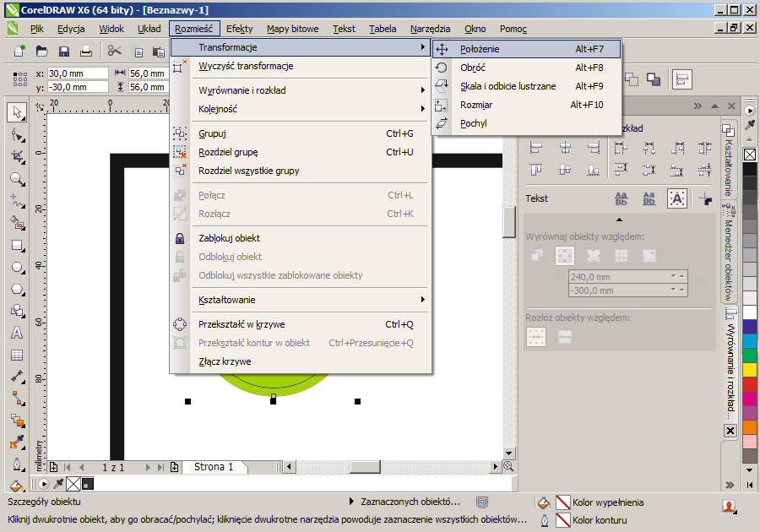Click the align center horizontally icon
Screen dimensions: 760x532
pyautogui.click(x=565, y=147)
